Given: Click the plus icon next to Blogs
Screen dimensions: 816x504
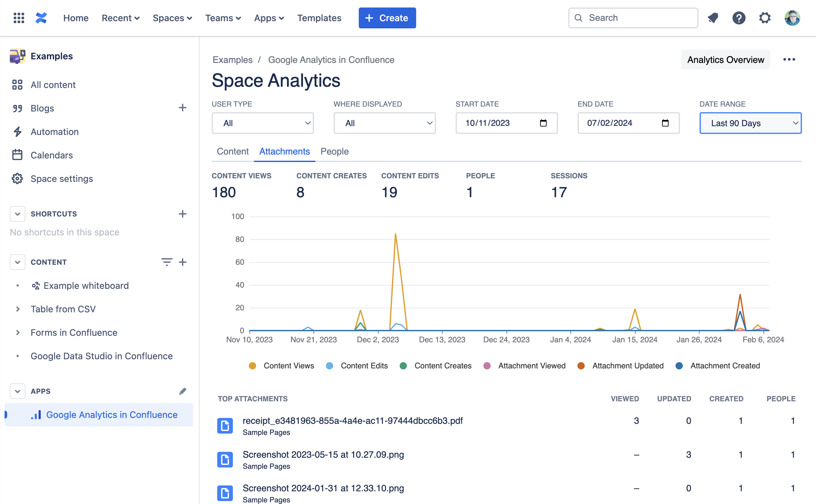Looking at the screenshot, I should point(182,108).
